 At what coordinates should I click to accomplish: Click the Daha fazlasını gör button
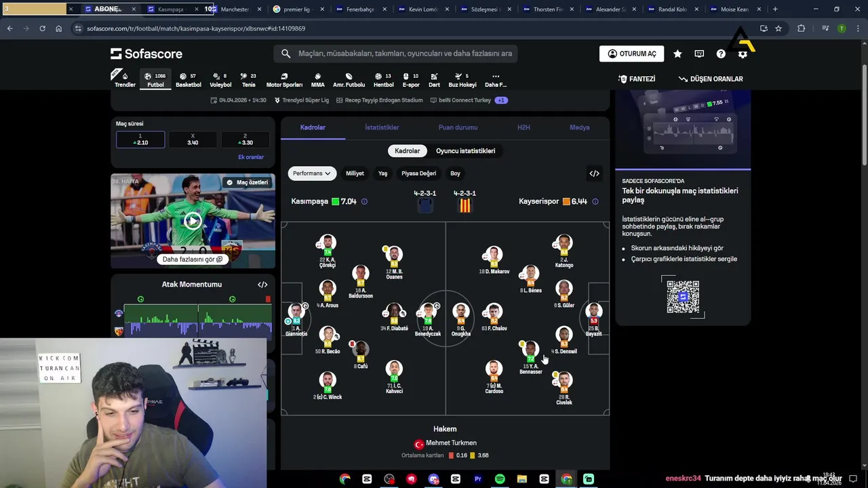click(x=192, y=259)
